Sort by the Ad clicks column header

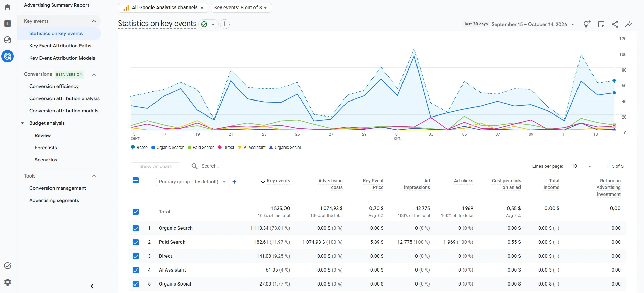pyautogui.click(x=464, y=181)
